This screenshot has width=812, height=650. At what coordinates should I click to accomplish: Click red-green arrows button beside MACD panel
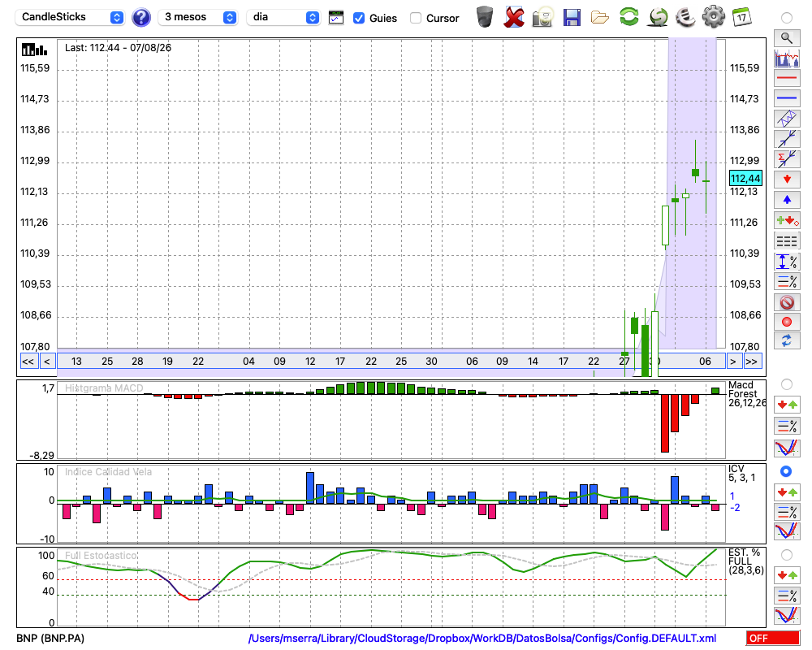pos(787,405)
